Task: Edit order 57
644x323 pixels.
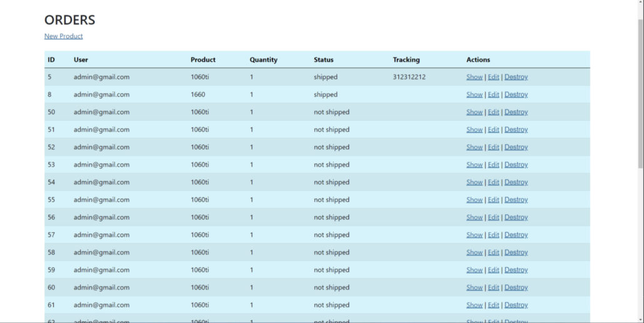Action: click(x=493, y=235)
